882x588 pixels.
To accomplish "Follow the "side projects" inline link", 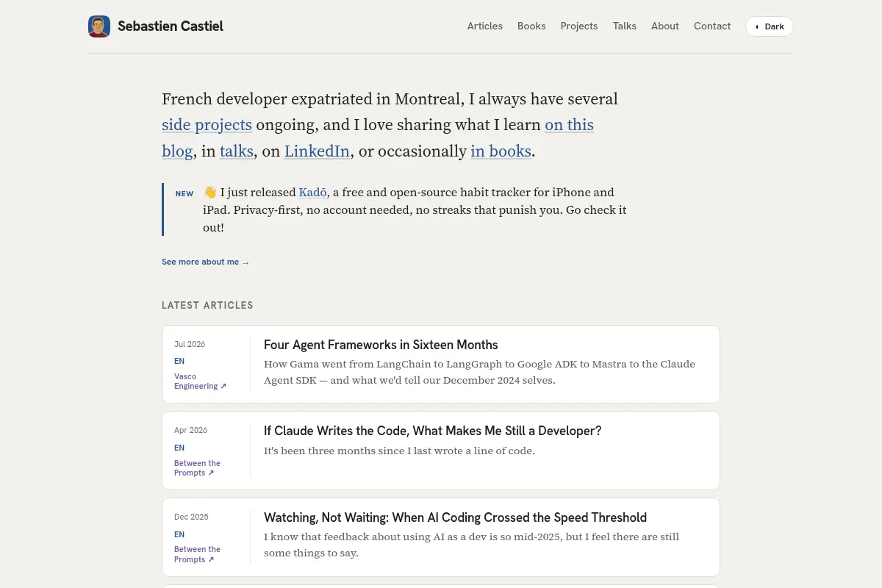I will coord(207,125).
